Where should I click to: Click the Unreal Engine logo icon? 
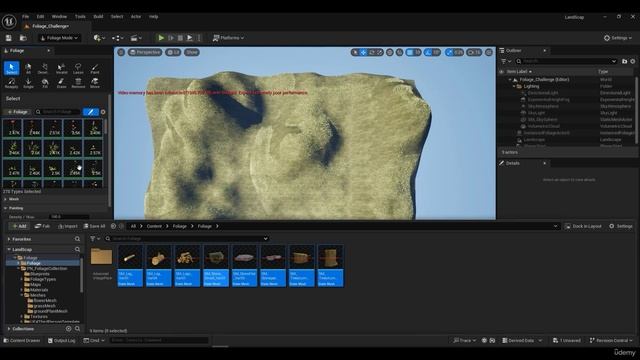coord(9,21)
